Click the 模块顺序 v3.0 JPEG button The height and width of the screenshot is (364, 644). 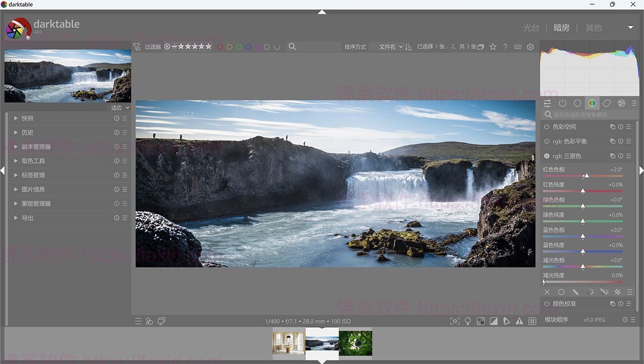tap(595, 320)
